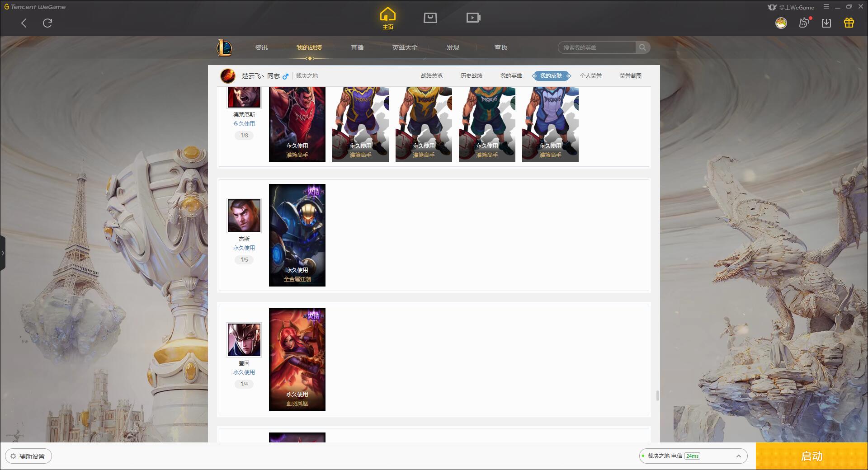Open the blue-white 灌篮高手 chroma skin
The width and height of the screenshot is (868, 470).
click(x=550, y=124)
